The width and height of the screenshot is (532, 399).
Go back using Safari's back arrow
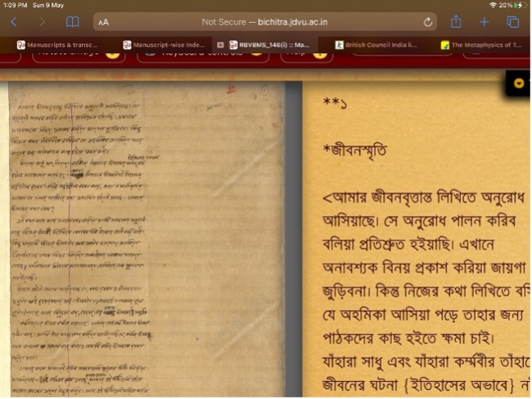[x=14, y=22]
